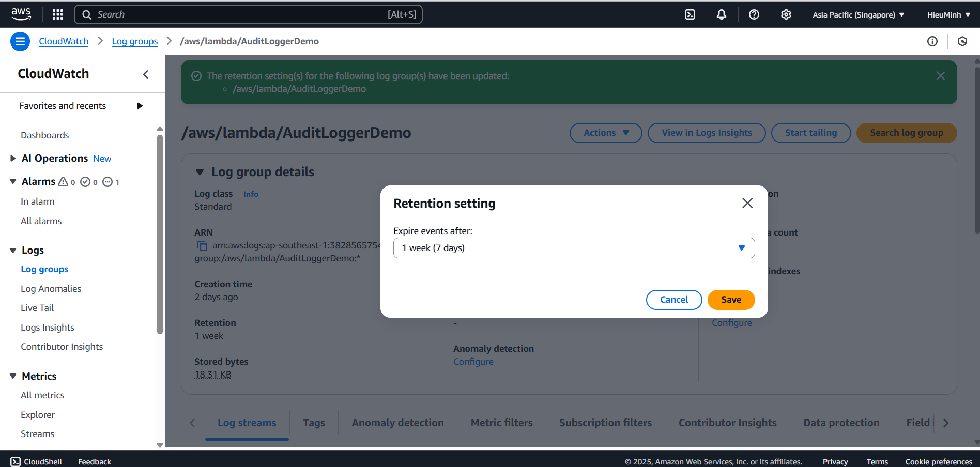This screenshot has width=980, height=467.
Task: Open the AWS services grid menu
Action: point(58,14)
